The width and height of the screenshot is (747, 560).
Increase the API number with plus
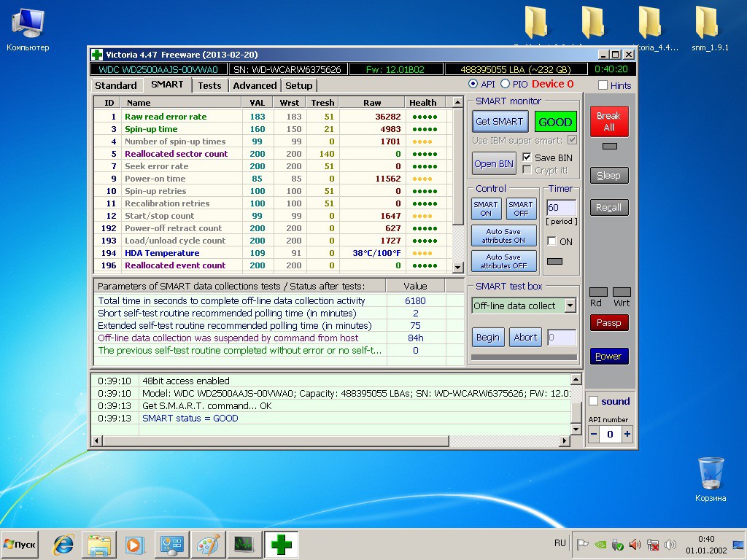627,435
